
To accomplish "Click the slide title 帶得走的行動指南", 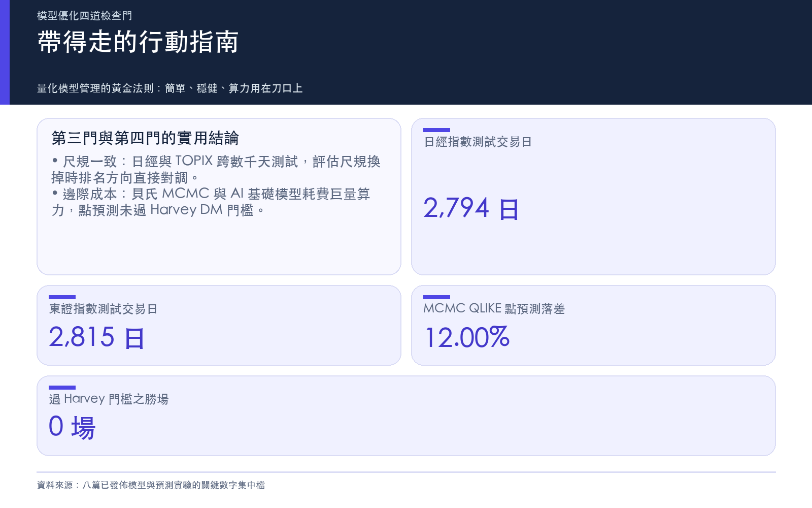I will (138, 42).
